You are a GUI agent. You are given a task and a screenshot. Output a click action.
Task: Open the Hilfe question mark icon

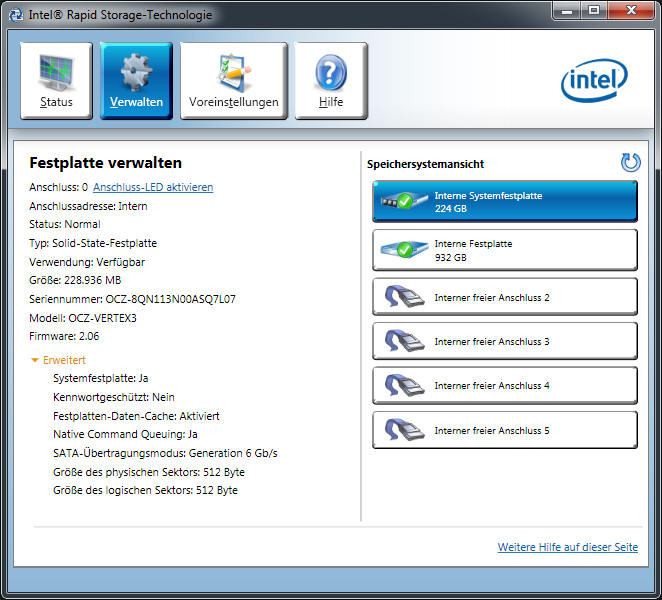point(331,72)
